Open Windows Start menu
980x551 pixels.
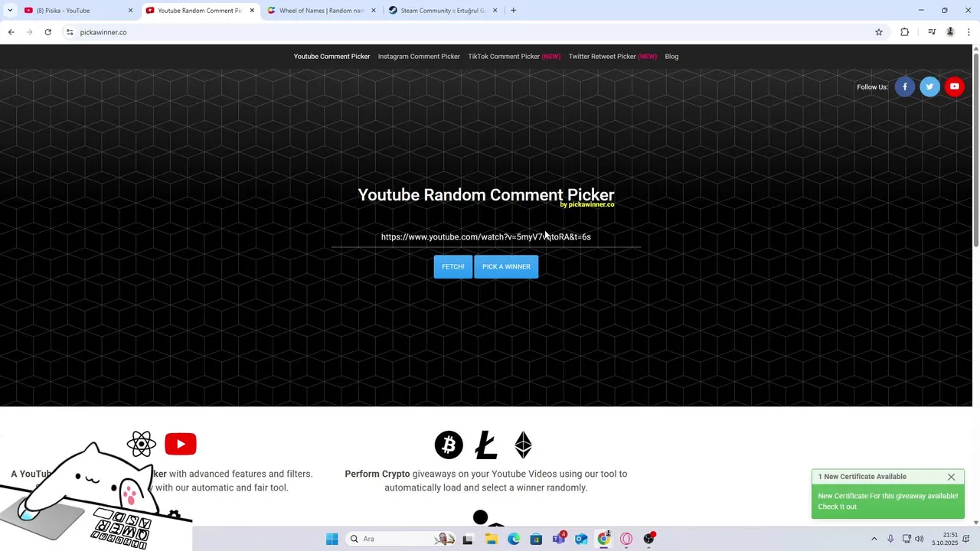[x=332, y=539]
